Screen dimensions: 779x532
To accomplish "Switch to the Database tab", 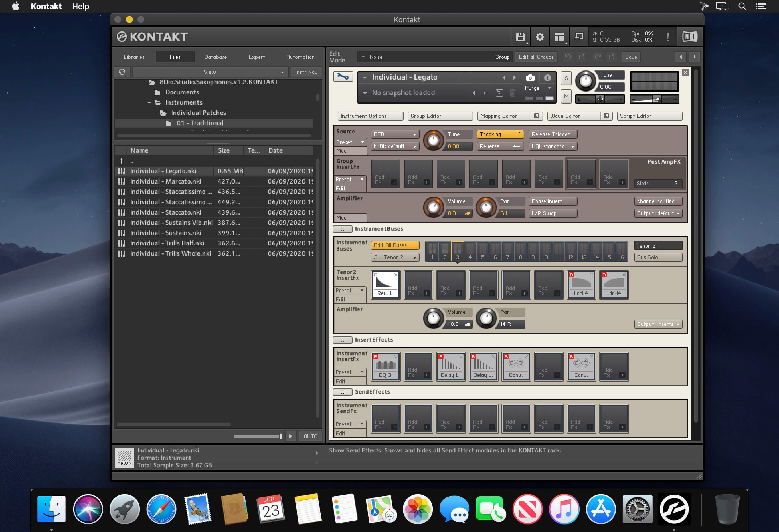I will (215, 57).
